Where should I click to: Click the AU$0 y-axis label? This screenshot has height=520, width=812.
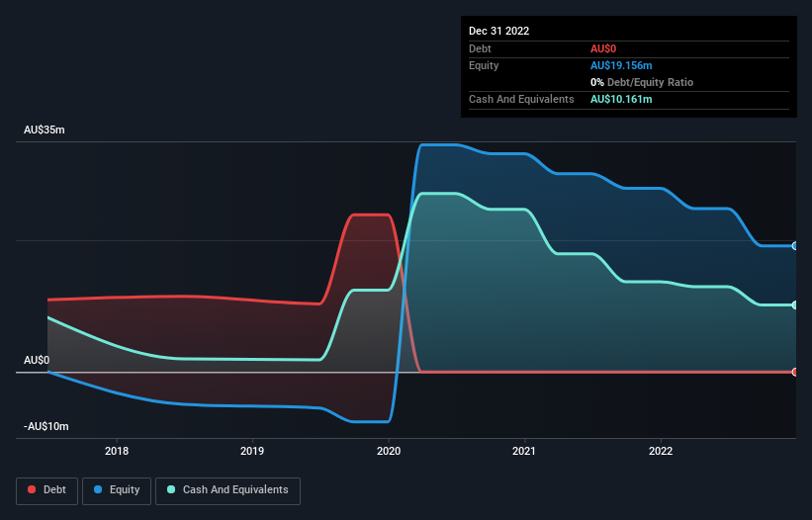[x=37, y=360]
